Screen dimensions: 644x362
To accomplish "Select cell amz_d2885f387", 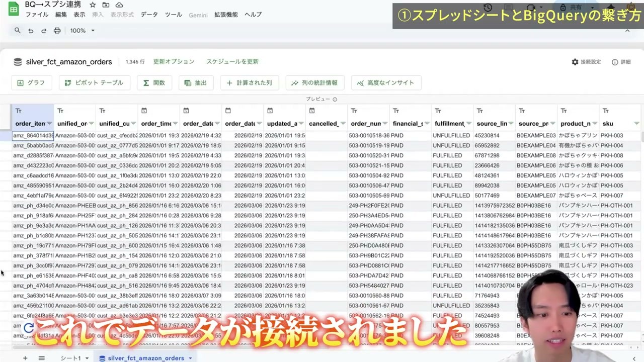I will (x=33, y=156).
